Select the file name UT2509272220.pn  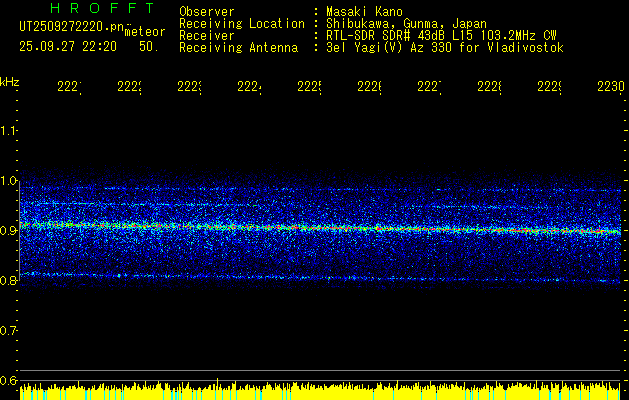[x=72, y=27]
